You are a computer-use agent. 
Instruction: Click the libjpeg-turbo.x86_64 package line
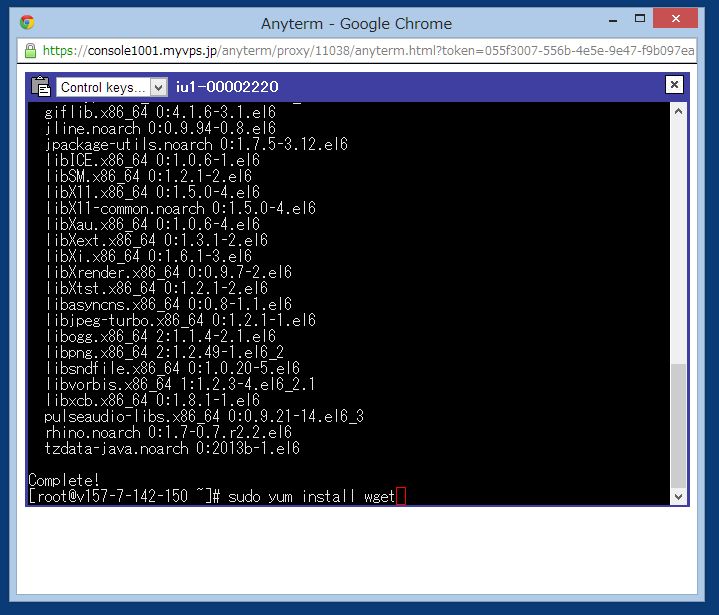tap(180, 320)
